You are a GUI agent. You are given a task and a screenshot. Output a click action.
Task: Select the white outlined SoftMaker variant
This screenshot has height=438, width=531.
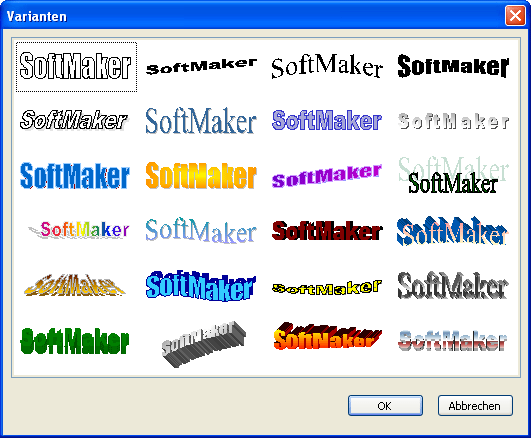pos(76,67)
